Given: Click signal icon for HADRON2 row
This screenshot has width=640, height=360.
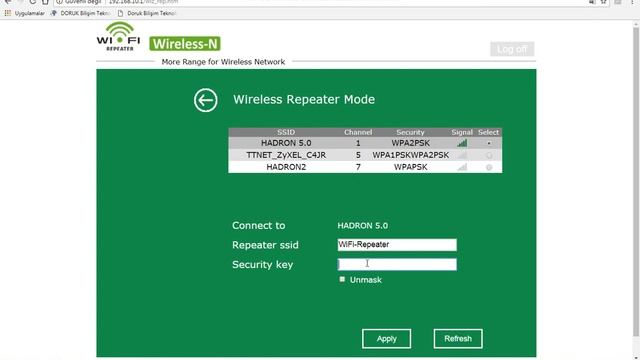Looking at the screenshot, I should pyautogui.click(x=462, y=167).
